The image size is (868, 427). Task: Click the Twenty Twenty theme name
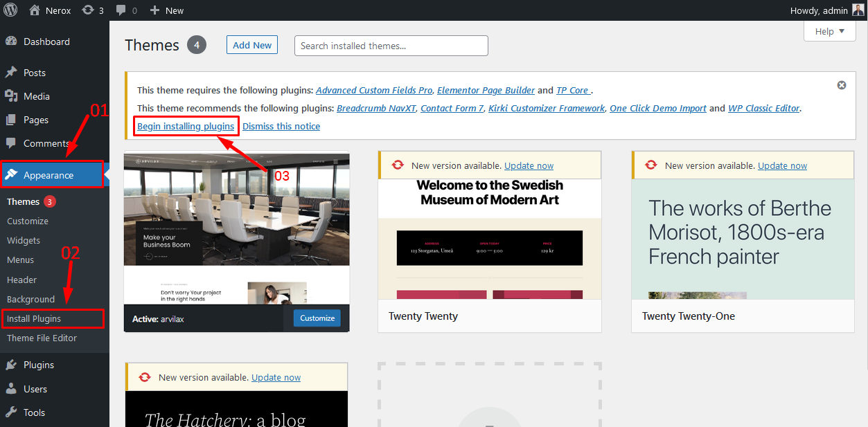[x=423, y=316]
